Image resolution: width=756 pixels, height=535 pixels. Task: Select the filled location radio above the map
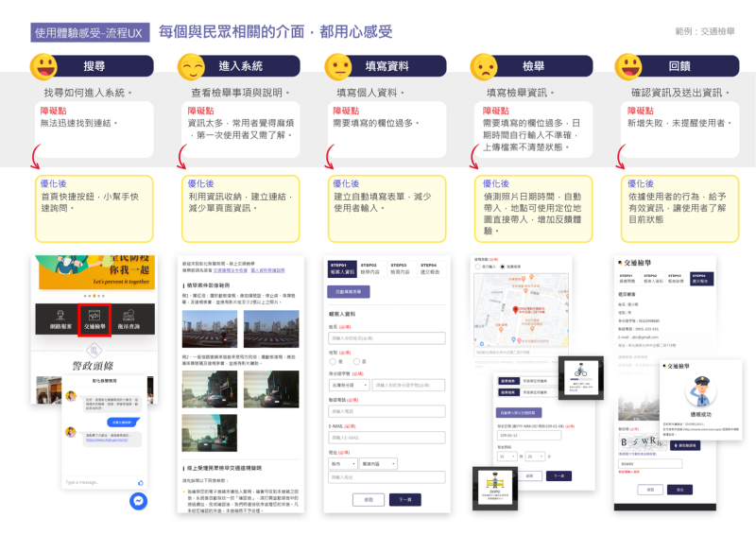pyautogui.click(x=503, y=267)
